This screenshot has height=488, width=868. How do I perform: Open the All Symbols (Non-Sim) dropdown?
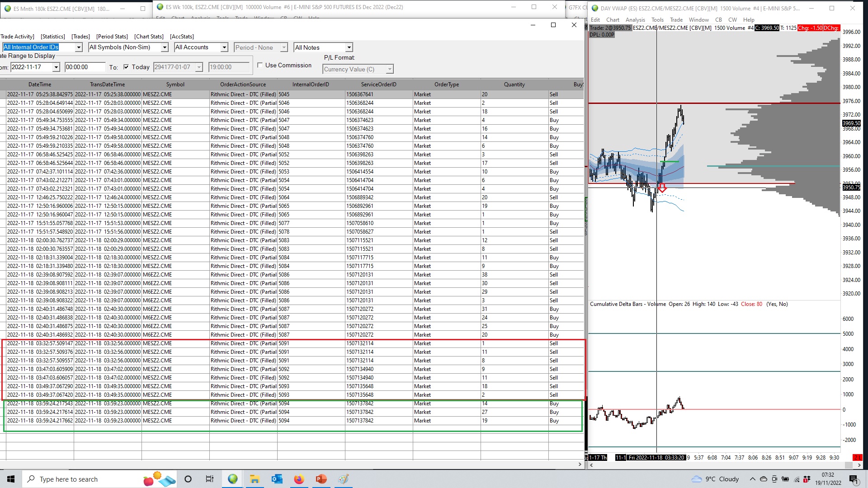point(165,47)
